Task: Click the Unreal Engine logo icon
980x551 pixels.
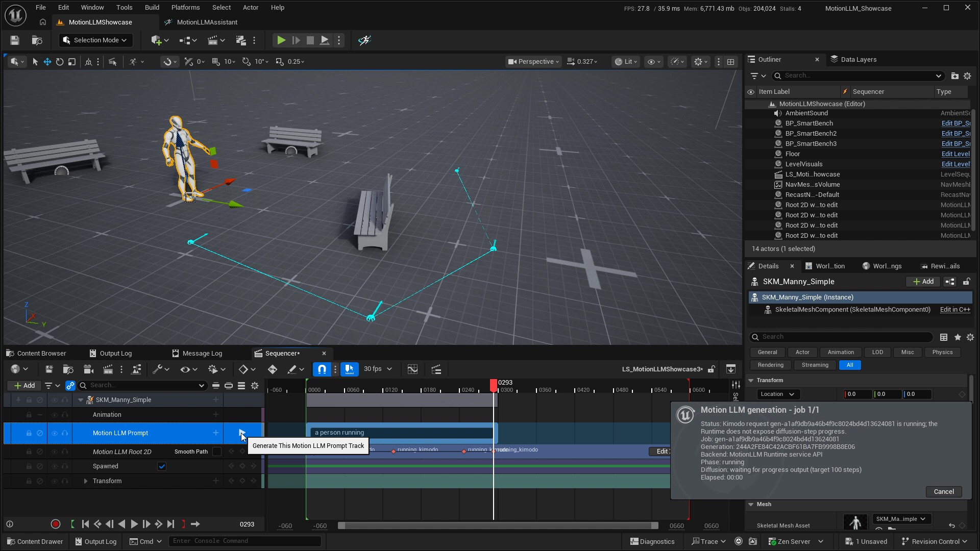Action: 15,15
